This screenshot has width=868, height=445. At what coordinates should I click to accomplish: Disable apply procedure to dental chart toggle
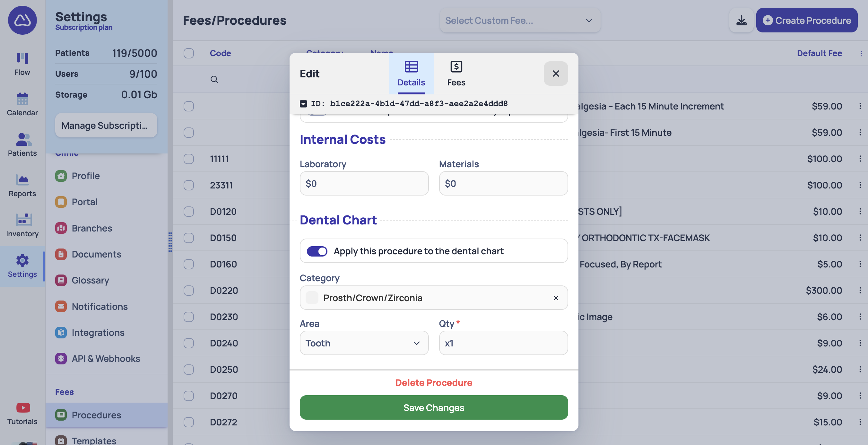[x=317, y=251]
